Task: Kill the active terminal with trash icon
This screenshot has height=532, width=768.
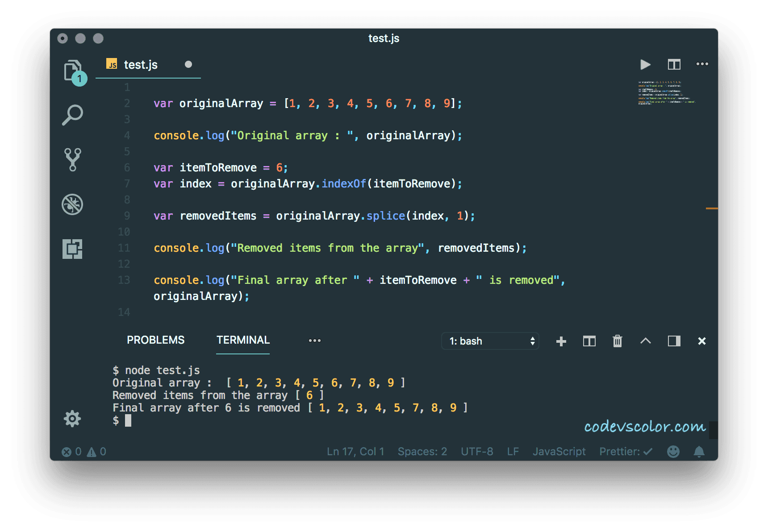Action: pyautogui.click(x=617, y=341)
